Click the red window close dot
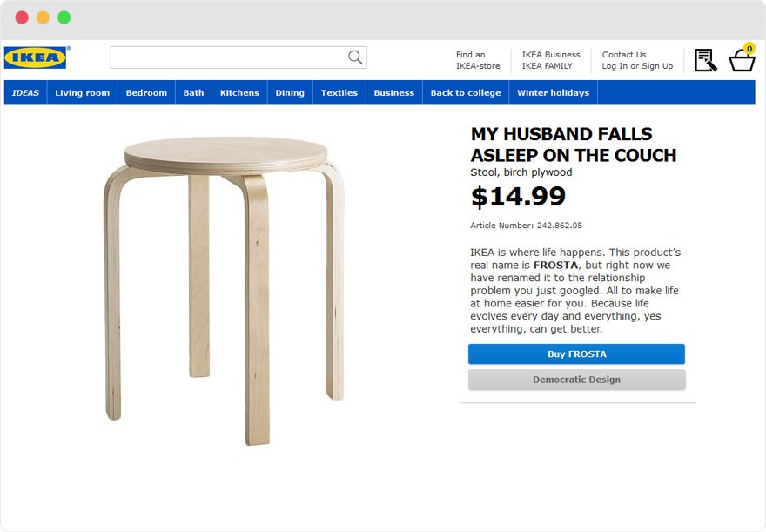This screenshot has width=766, height=532. (22, 17)
